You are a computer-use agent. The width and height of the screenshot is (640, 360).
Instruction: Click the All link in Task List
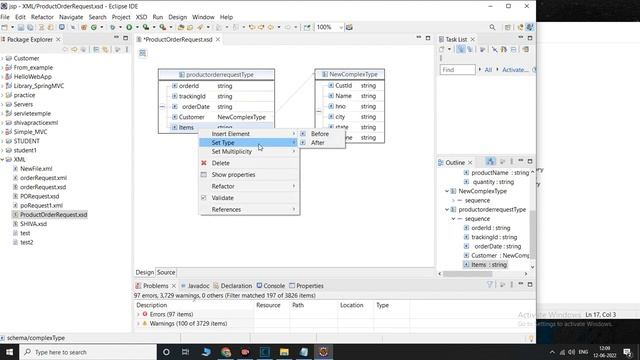(488, 70)
